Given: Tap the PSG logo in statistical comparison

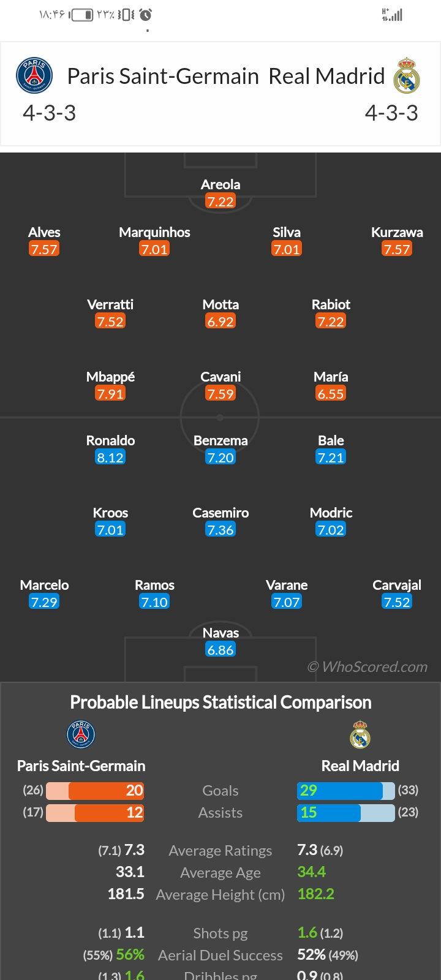Looking at the screenshot, I should (x=81, y=734).
